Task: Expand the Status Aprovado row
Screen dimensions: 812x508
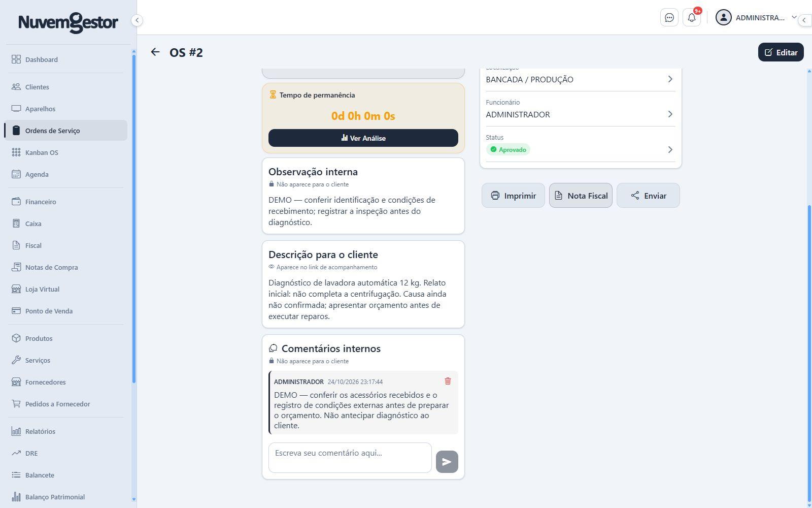Action: click(x=581, y=144)
